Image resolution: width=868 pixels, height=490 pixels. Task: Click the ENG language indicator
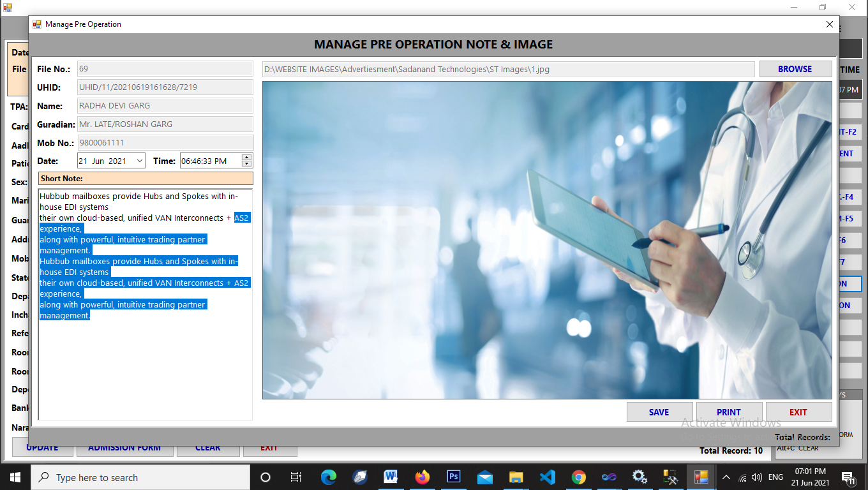click(x=775, y=477)
